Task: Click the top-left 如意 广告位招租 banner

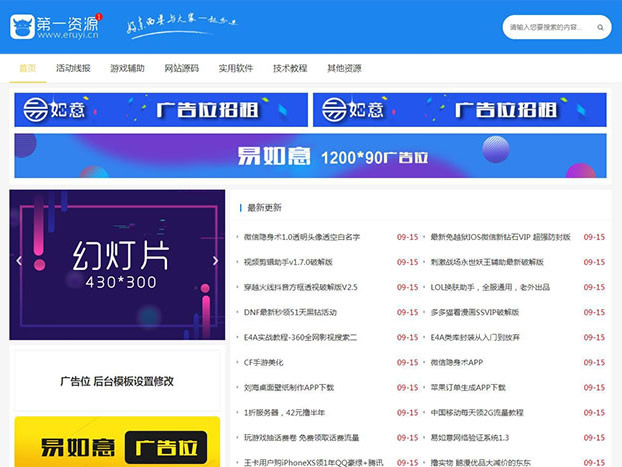Action: point(161,110)
